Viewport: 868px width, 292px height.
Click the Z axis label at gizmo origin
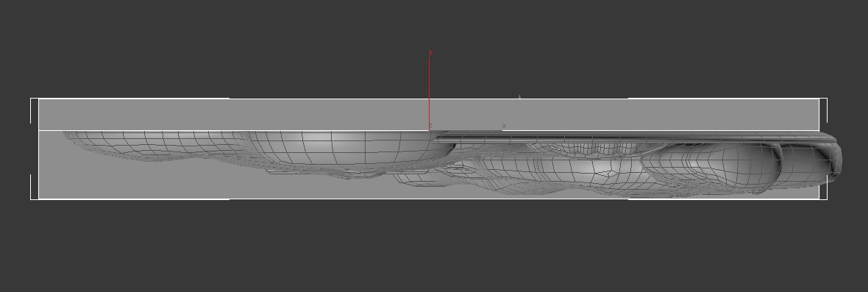[x=430, y=126]
